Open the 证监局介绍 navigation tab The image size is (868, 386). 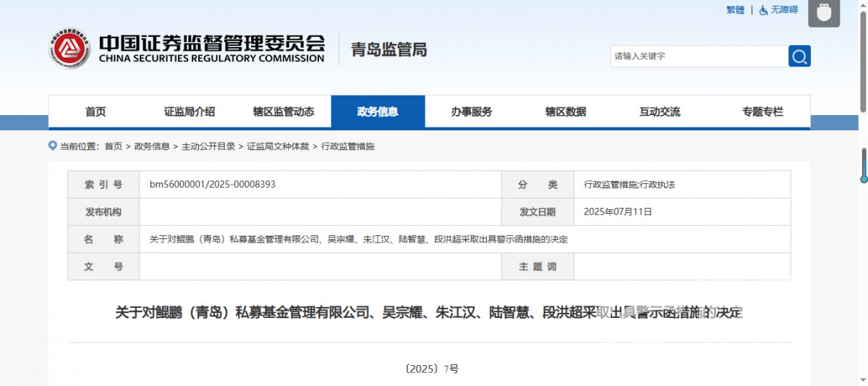click(190, 112)
